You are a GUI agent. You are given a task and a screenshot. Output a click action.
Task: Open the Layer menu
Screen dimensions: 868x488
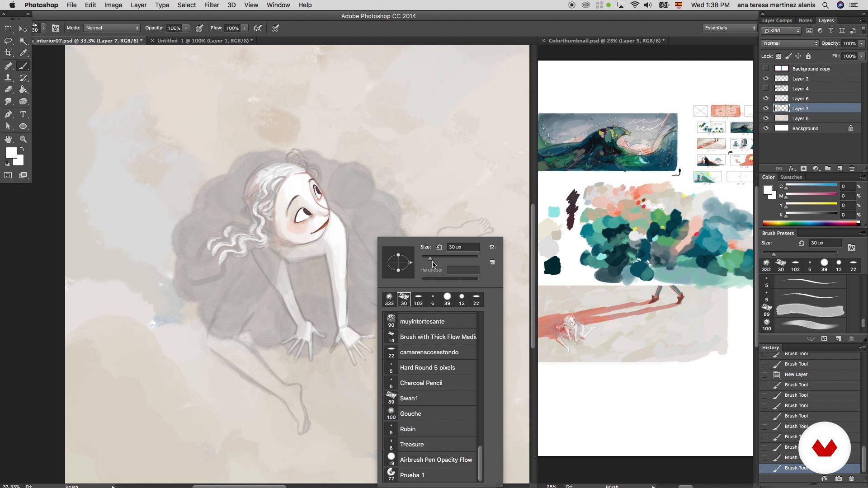click(138, 5)
